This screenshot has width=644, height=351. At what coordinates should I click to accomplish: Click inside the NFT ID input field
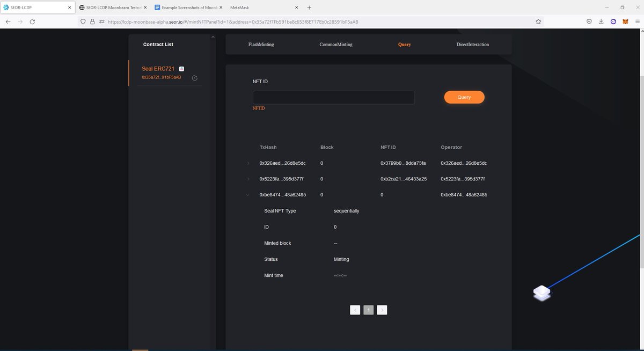(x=333, y=97)
